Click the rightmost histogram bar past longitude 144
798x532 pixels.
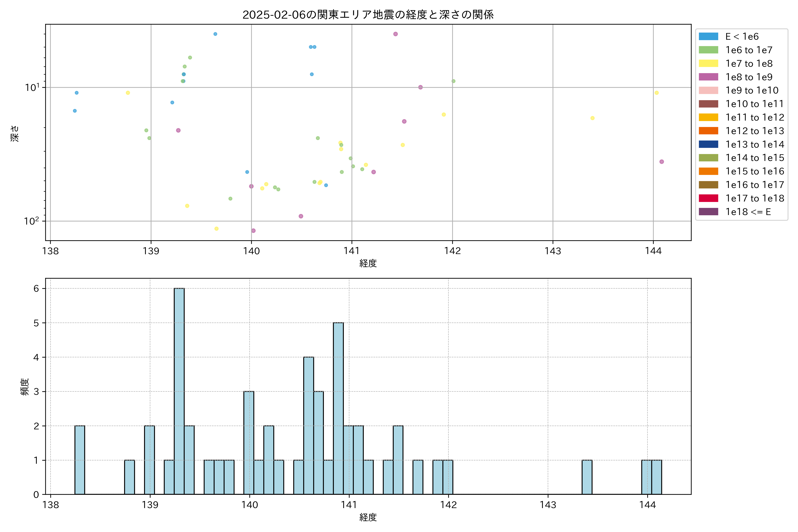[657, 477]
